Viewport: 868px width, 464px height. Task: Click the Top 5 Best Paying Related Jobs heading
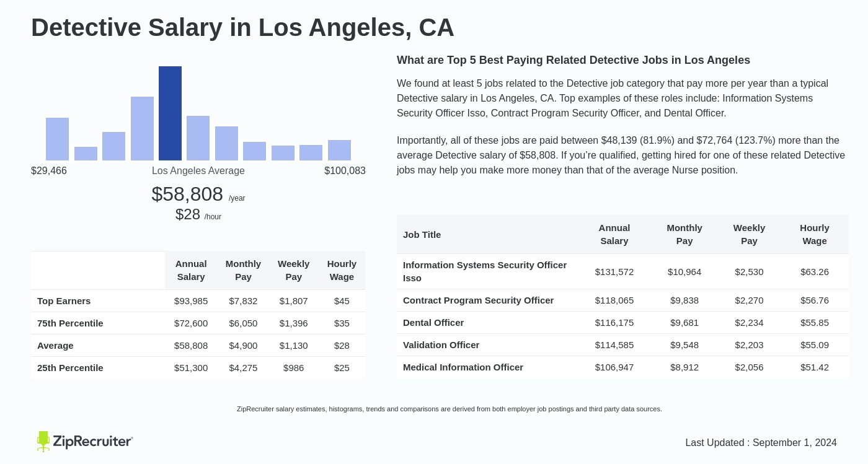[573, 60]
